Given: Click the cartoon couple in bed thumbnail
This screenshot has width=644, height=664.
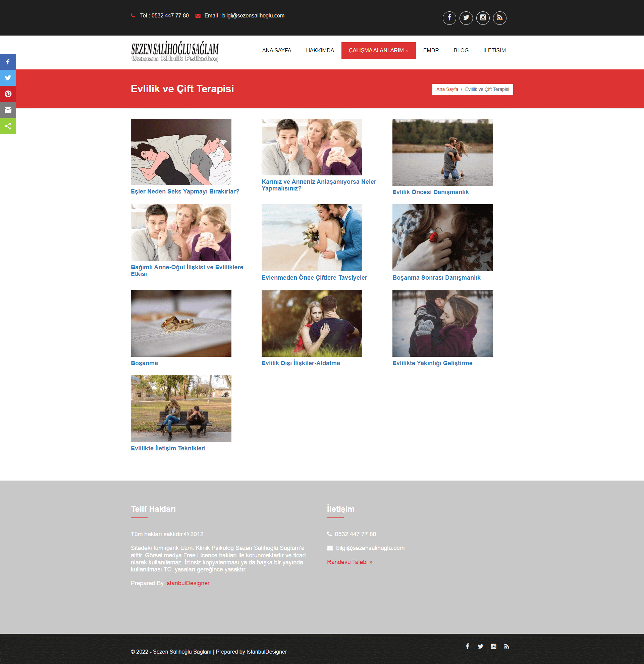Looking at the screenshot, I should pos(181,152).
